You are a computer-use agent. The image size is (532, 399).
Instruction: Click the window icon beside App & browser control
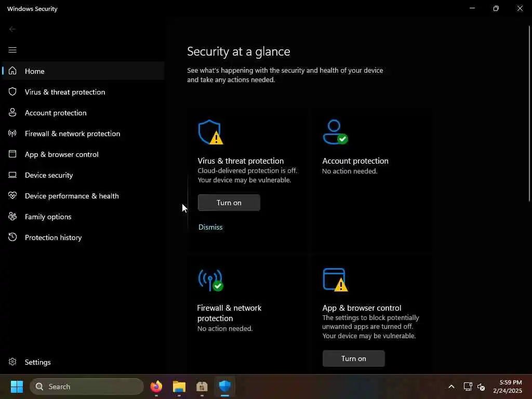(12, 154)
